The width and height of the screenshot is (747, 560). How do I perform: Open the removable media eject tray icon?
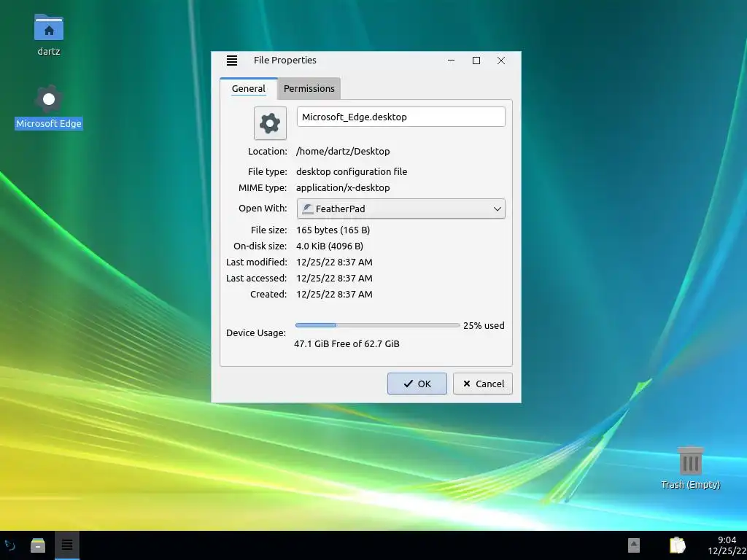(x=634, y=545)
